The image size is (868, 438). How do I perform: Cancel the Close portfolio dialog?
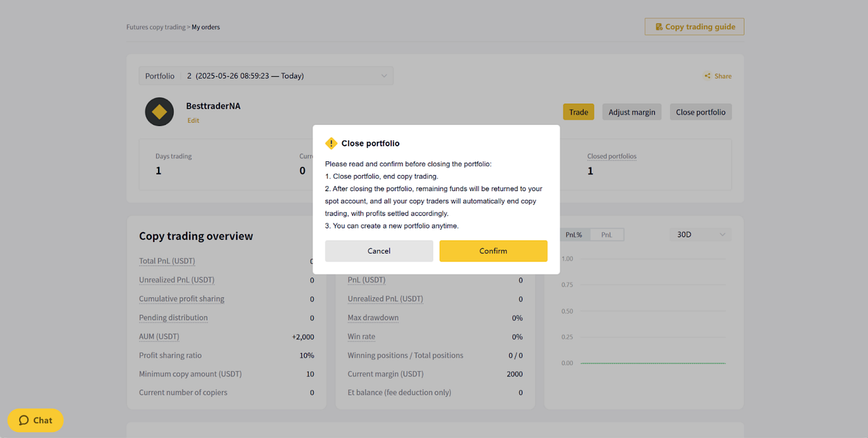(379, 251)
